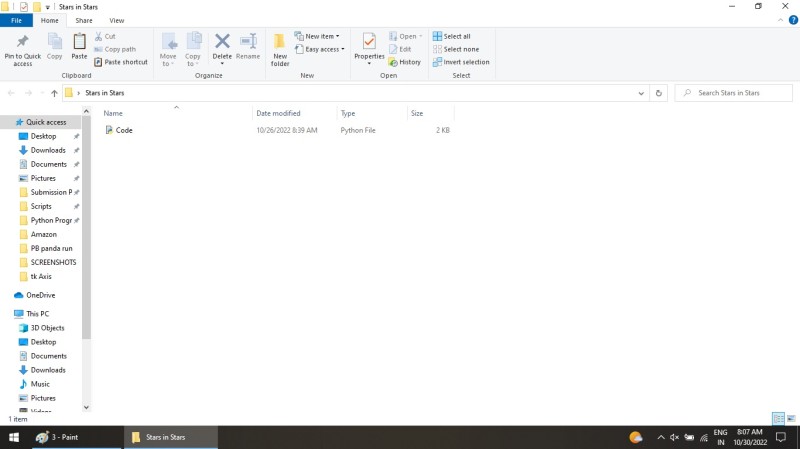Click the Rename icon in ribbon
The height and width of the screenshot is (449, 800).
click(248, 47)
